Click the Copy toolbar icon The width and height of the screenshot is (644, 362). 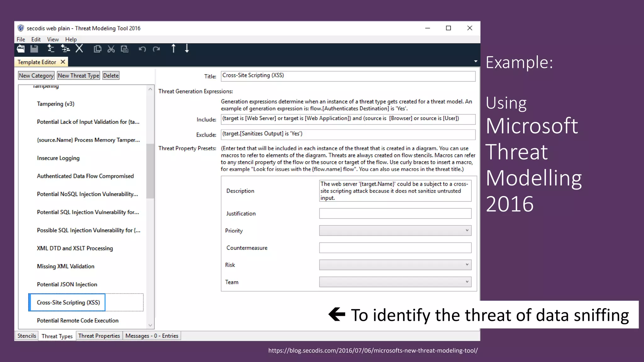pos(97,49)
